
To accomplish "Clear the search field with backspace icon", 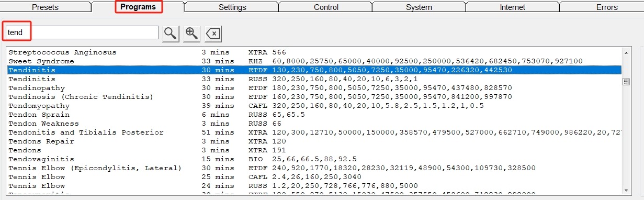I will [x=213, y=34].
